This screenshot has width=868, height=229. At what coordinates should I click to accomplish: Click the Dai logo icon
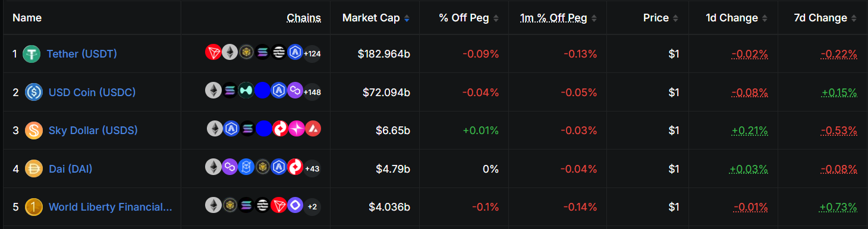pos(34,168)
